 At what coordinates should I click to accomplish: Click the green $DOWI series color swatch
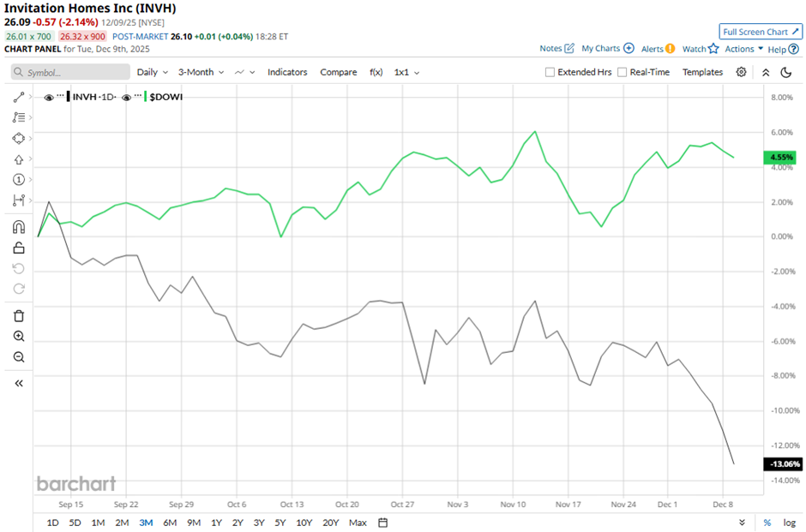click(x=146, y=97)
